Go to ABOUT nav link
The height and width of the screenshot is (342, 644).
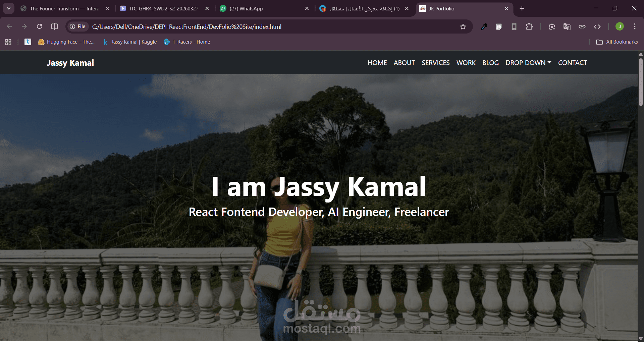pyautogui.click(x=404, y=63)
